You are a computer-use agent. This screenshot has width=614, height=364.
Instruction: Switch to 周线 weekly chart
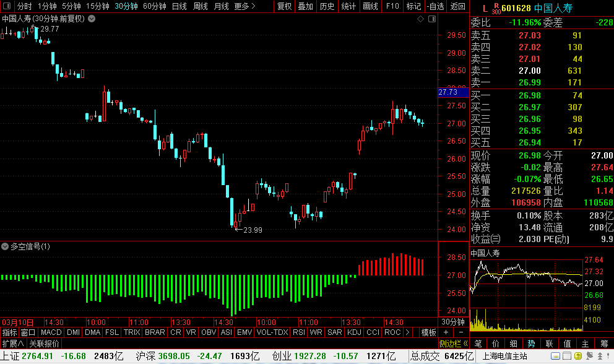(201, 6)
